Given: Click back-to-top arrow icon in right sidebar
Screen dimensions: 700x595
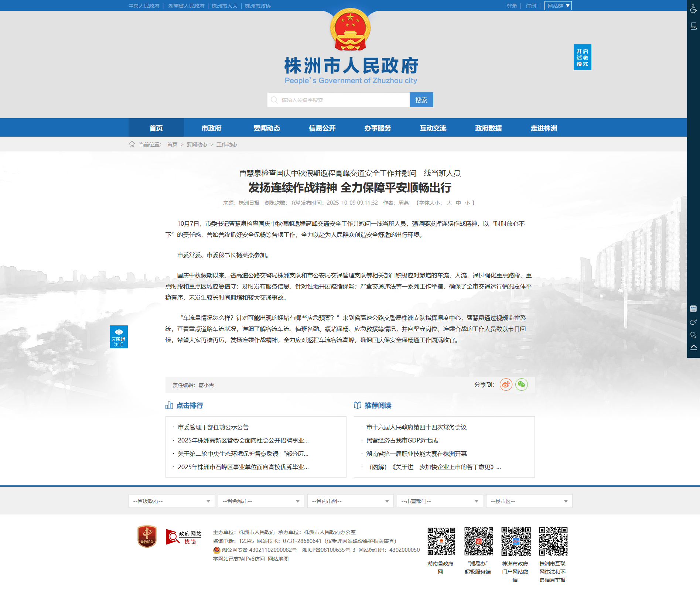Looking at the screenshot, I should (x=693, y=348).
